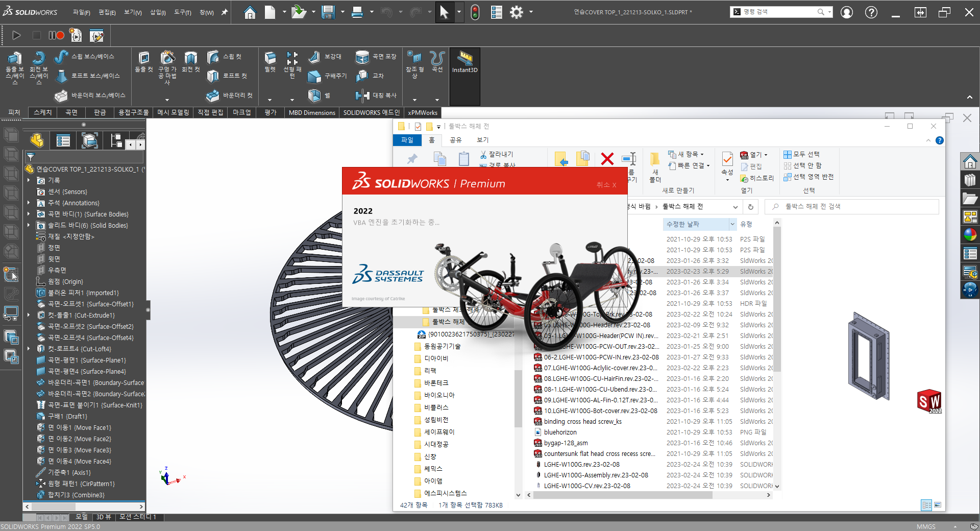Open Appearances color ball in task pane
980x531 pixels.
[x=970, y=234]
